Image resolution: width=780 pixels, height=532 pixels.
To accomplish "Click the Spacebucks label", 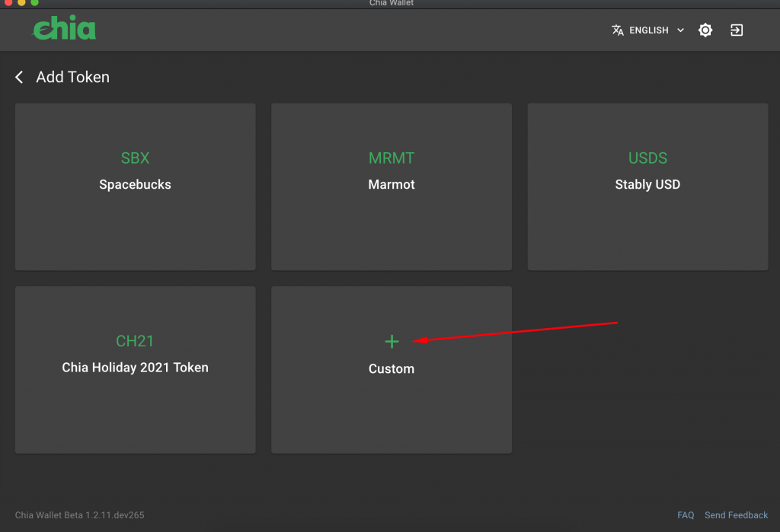I will 135,184.
